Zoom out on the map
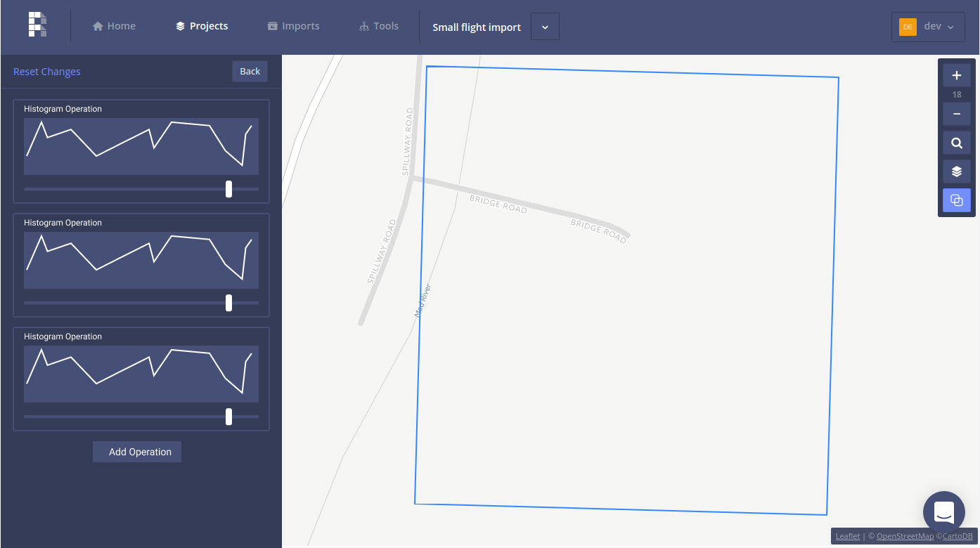Screen dimensions: 980x548 956,114
